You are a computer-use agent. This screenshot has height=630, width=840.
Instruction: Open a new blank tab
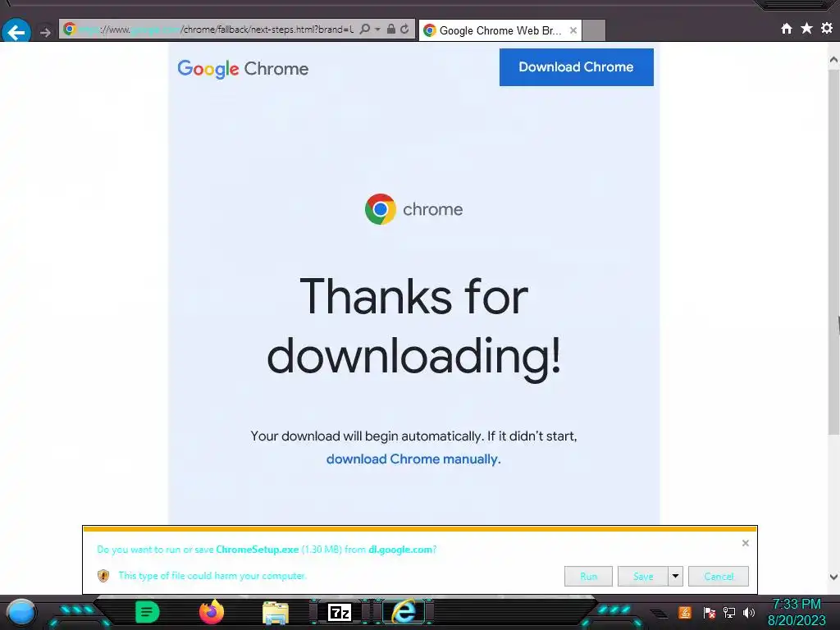point(594,30)
